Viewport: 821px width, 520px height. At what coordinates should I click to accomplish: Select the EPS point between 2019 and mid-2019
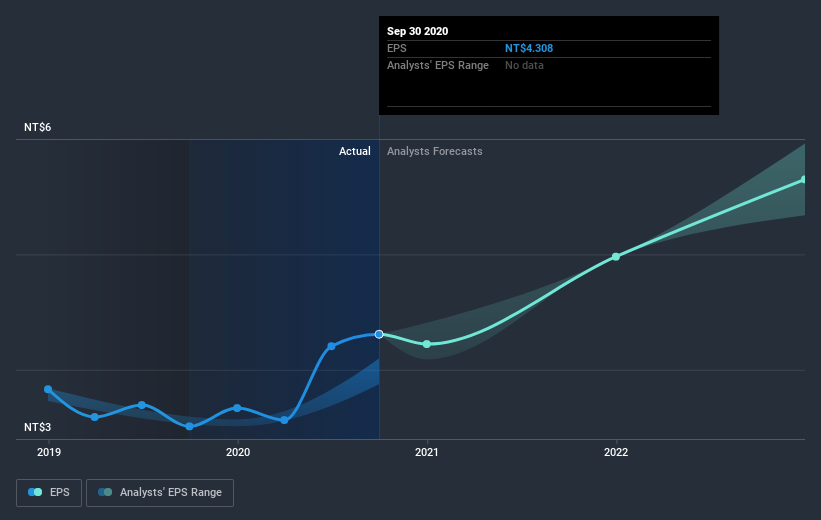click(95, 417)
